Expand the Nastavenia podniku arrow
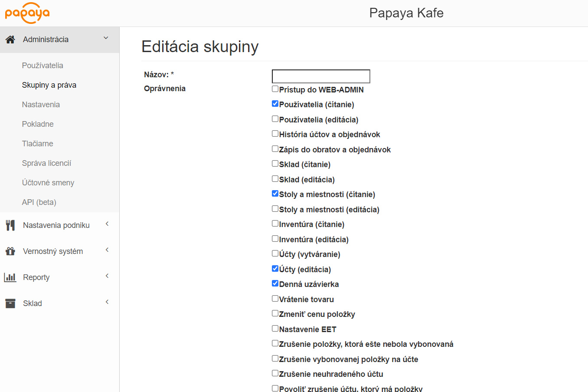588x392 pixels. point(107,224)
